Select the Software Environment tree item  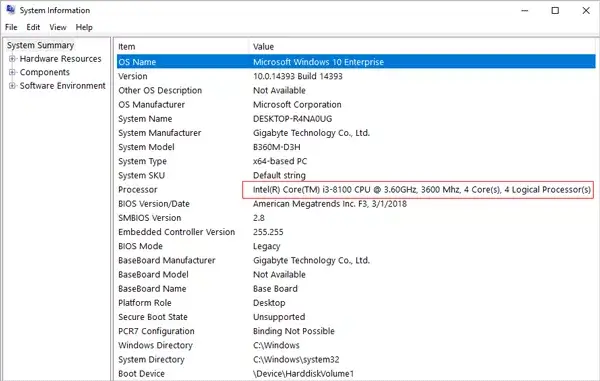(62, 86)
